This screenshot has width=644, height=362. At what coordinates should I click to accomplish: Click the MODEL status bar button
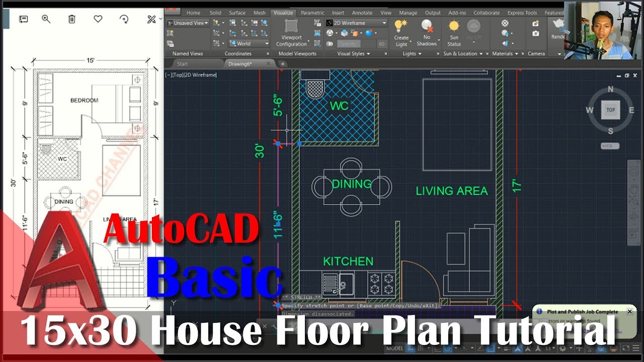(394, 348)
